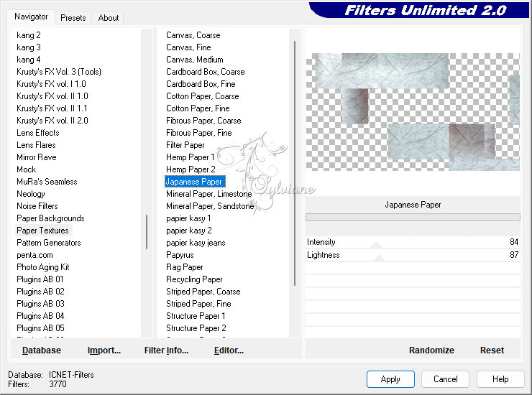532x395 pixels.
Task: Open the About tab
Action: click(x=109, y=18)
